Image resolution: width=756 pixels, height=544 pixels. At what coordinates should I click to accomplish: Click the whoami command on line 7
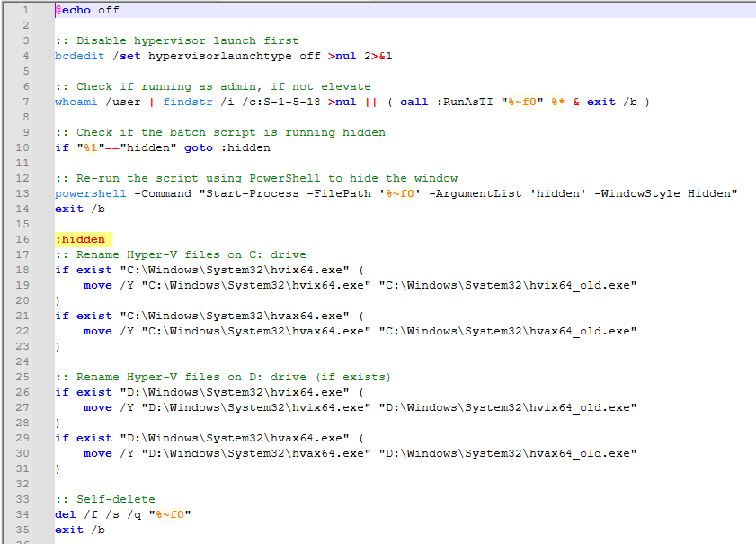coord(76,102)
